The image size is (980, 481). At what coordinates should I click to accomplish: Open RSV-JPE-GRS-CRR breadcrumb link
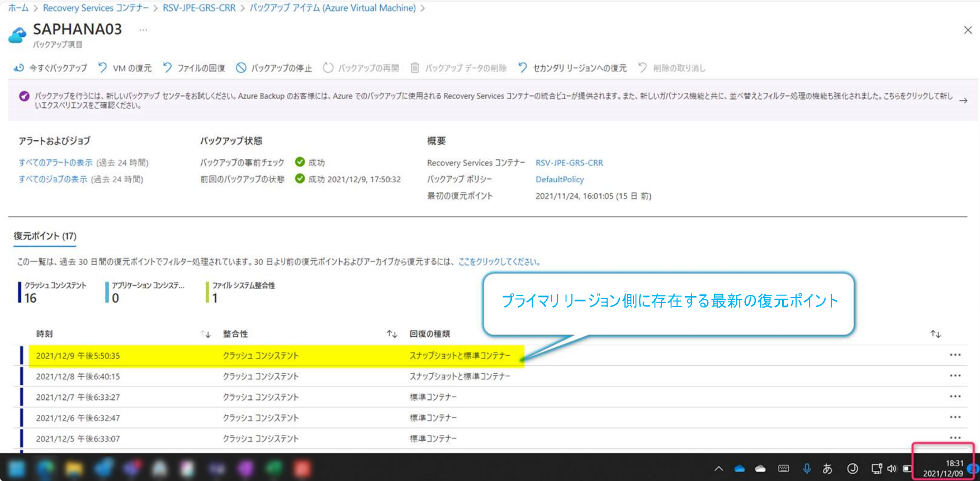pyautogui.click(x=199, y=8)
